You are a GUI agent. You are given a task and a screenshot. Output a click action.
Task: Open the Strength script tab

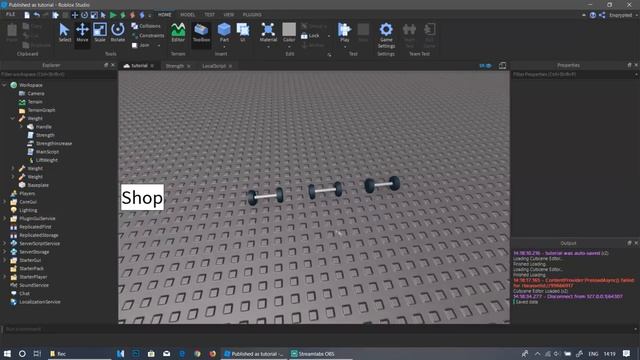pyautogui.click(x=175, y=66)
